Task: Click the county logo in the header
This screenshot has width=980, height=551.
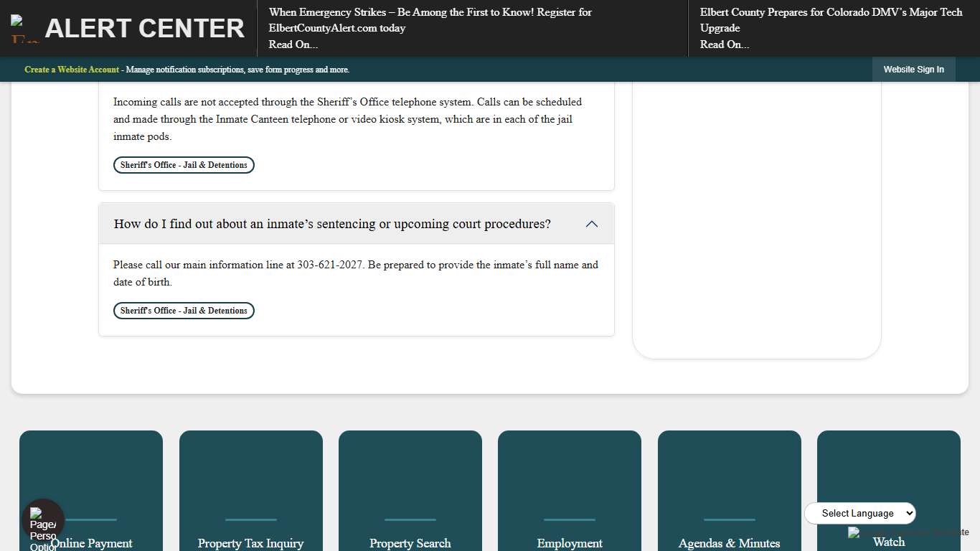Action: click(24, 29)
